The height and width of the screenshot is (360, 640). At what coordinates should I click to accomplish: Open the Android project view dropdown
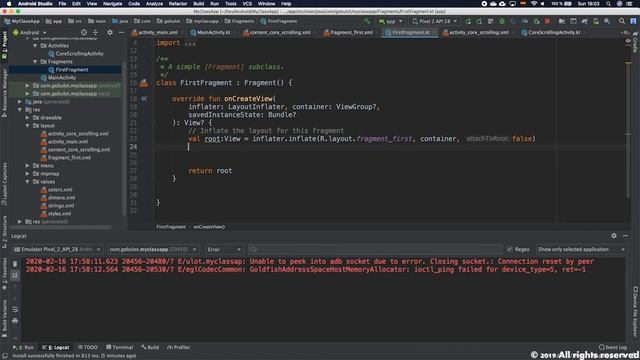tap(29, 32)
